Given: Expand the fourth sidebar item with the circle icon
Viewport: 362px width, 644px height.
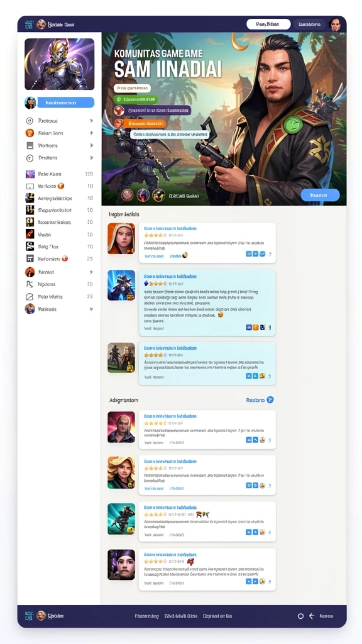Looking at the screenshot, I should [60, 158].
